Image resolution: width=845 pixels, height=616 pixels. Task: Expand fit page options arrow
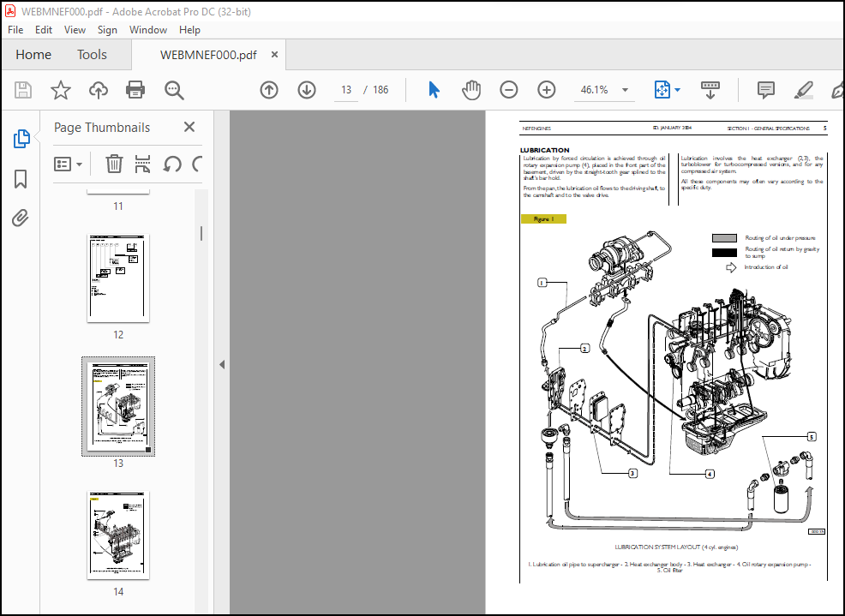point(677,90)
